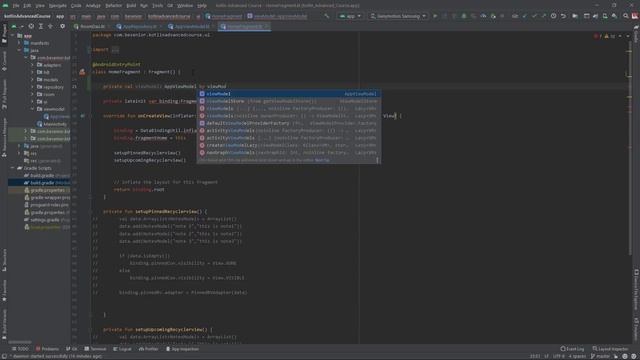Image resolution: width=640 pixels, height=360 pixels.
Task: Open the Window menu
Action: tap(185, 6)
